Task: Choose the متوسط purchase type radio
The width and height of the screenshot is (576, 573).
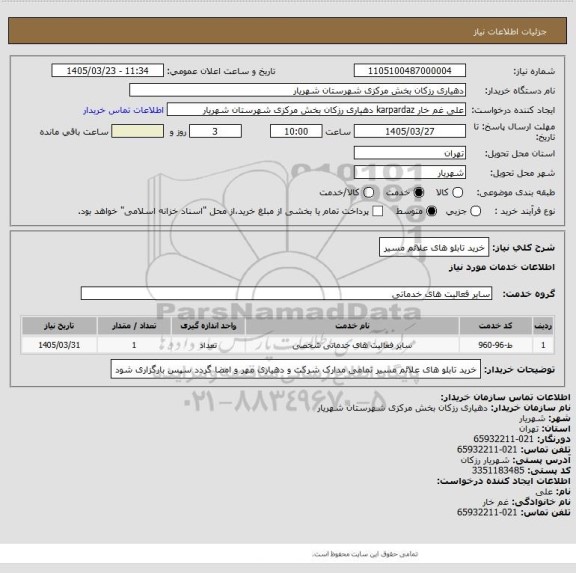Action: 432,211
